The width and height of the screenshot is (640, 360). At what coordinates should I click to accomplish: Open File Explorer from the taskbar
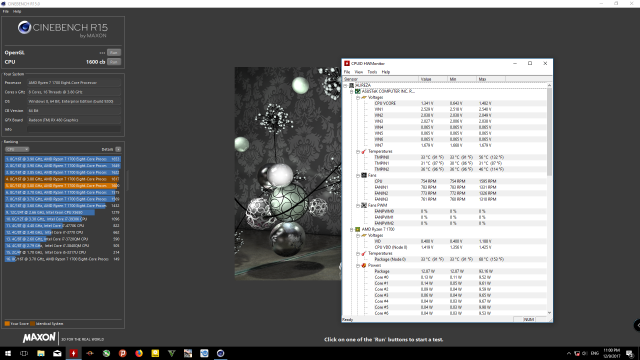click(41, 353)
